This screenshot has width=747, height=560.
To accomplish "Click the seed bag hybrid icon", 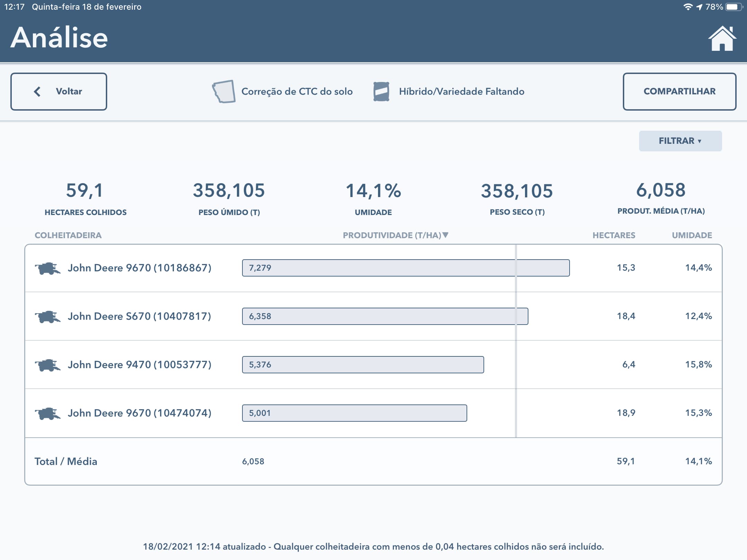I will pos(381,92).
